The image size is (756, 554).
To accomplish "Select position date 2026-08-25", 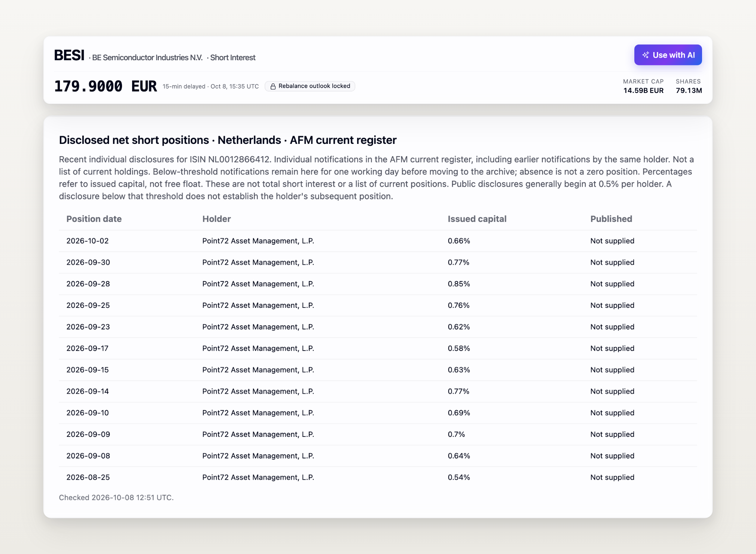I will pyautogui.click(x=88, y=477).
